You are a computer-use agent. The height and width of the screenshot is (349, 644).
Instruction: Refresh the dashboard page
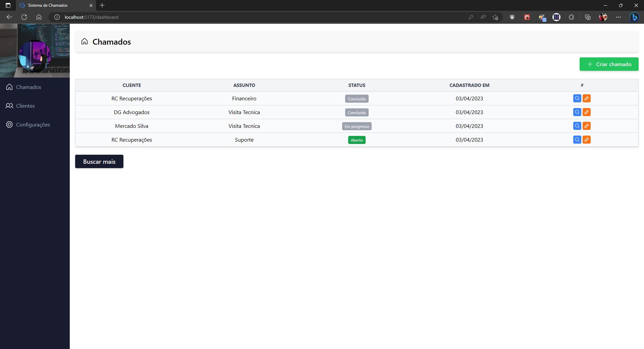tap(24, 17)
